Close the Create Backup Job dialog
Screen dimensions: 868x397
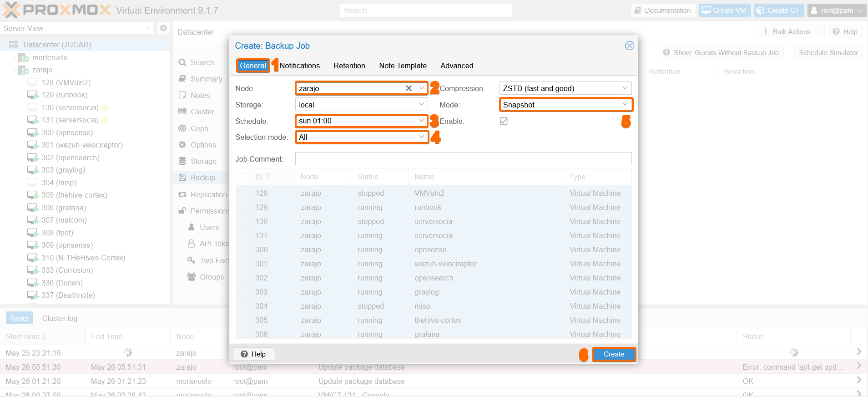[630, 46]
